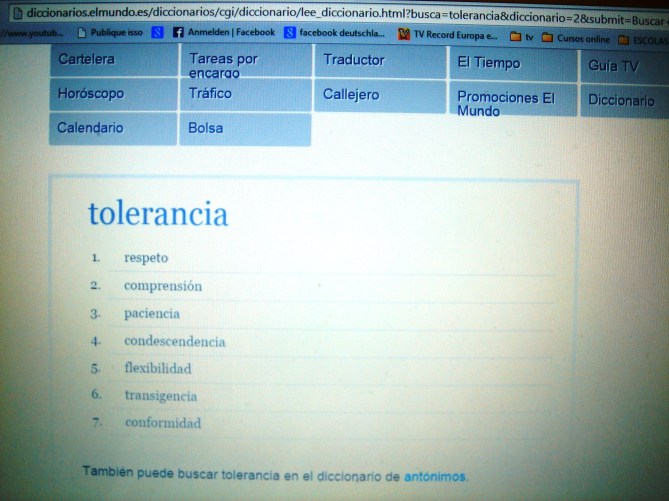
Task: Go to Promociones El Mundo
Action: 505,103
